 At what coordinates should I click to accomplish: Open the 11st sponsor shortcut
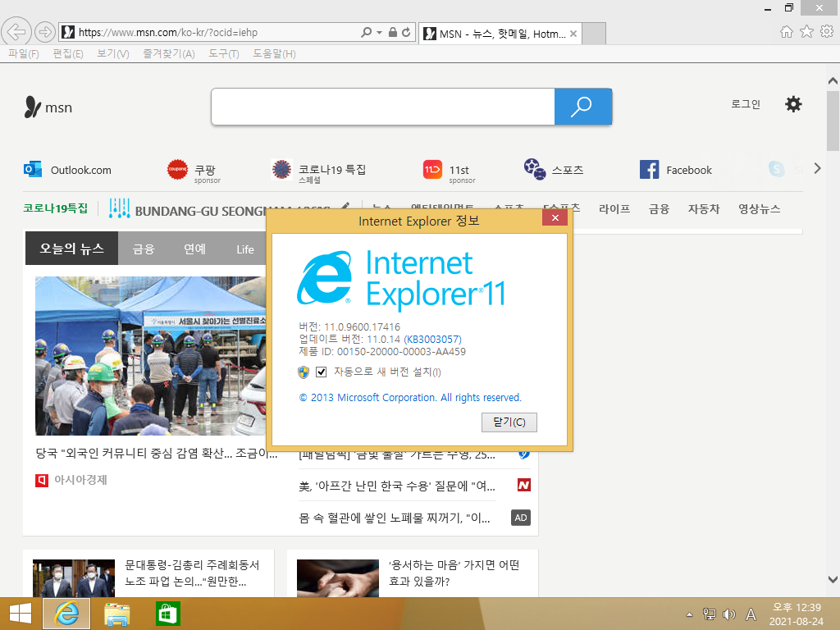point(449,171)
